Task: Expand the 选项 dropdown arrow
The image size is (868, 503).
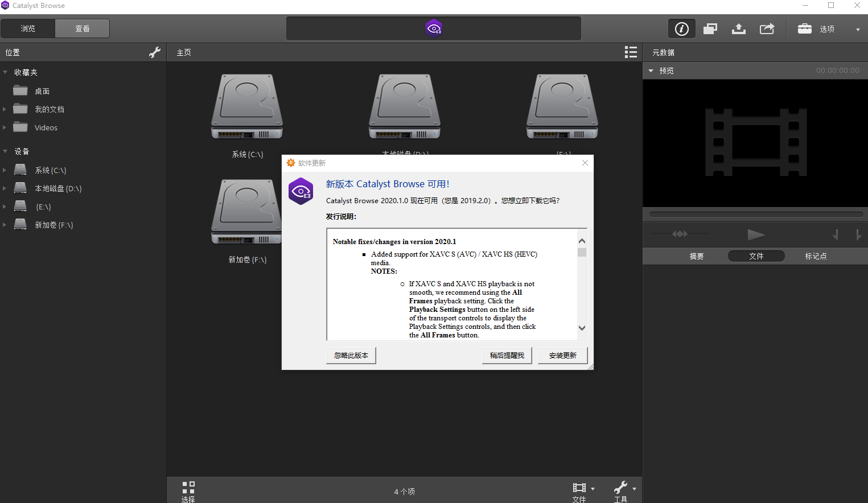Action: coord(858,30)
